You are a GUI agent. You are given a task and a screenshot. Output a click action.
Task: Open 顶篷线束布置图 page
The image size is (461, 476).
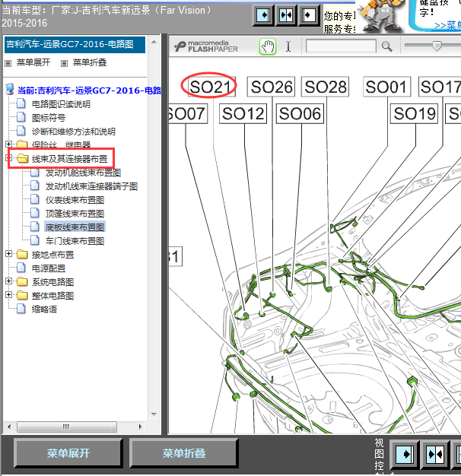click(x=75, y=214)
